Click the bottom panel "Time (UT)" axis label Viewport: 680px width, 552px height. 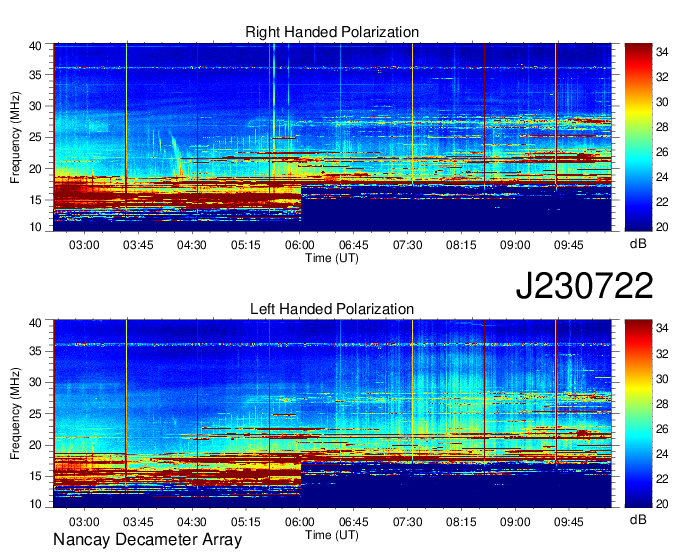coord(332,535)
